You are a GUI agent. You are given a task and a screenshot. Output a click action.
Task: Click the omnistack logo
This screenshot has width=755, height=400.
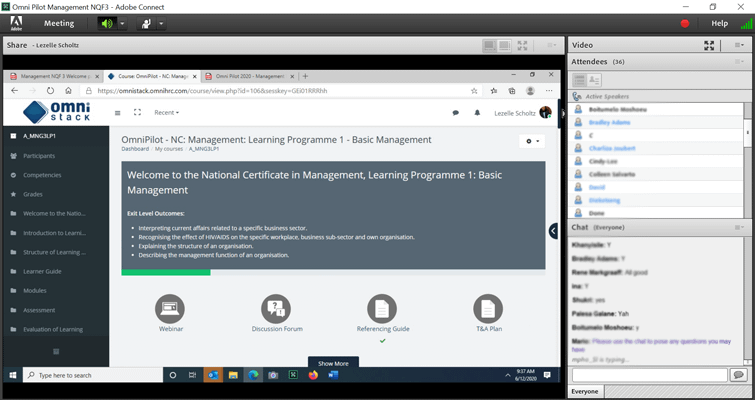pyautogui.click(x=57, y=112)
